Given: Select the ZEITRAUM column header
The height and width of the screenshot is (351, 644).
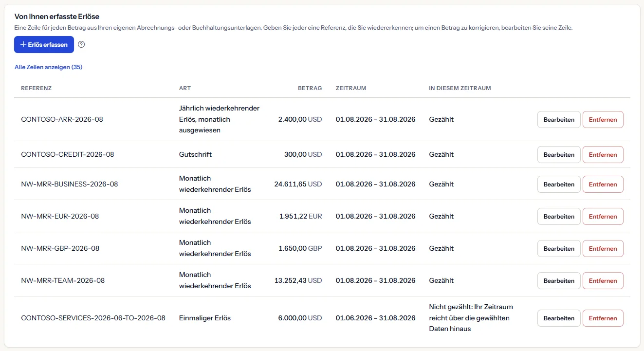Looking at the screenshot, I should pyautogui.click(x=351, y=88).
